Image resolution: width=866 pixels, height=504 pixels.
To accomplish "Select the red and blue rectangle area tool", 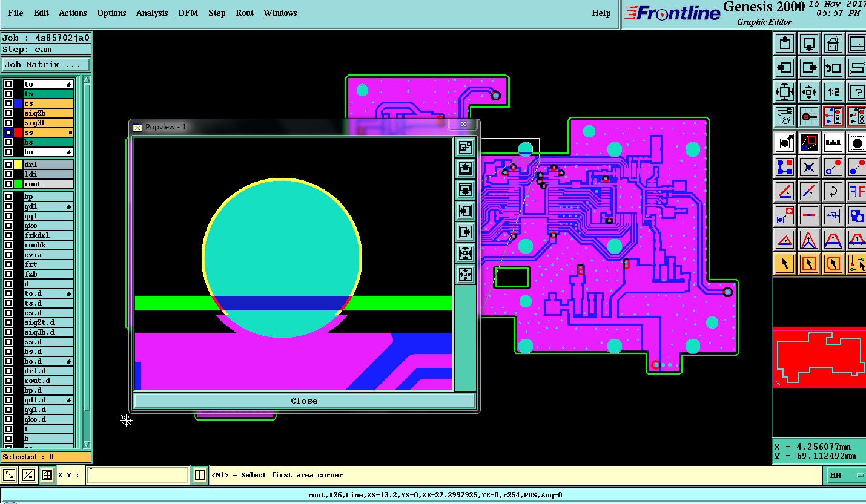I will click(809, 142).
